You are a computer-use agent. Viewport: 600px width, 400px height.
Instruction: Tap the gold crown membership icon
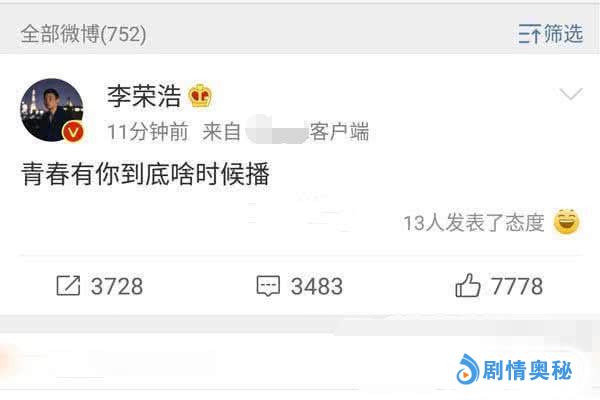(200, 95)
